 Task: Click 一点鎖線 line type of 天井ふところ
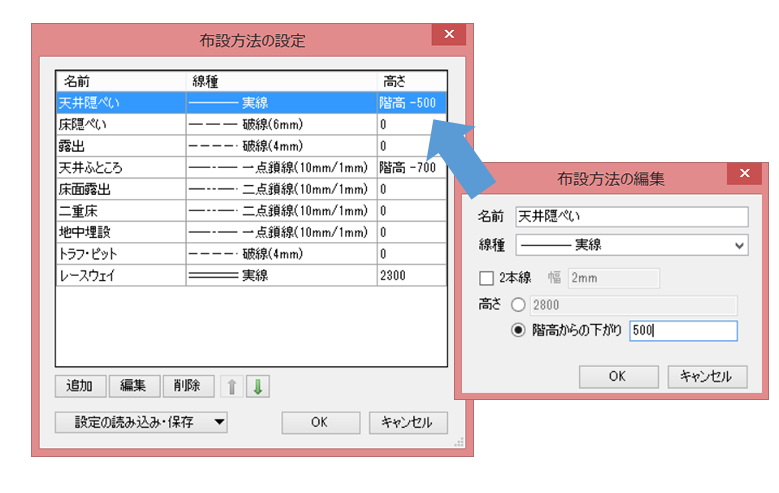pyautogui.click(x=281, y=167)
